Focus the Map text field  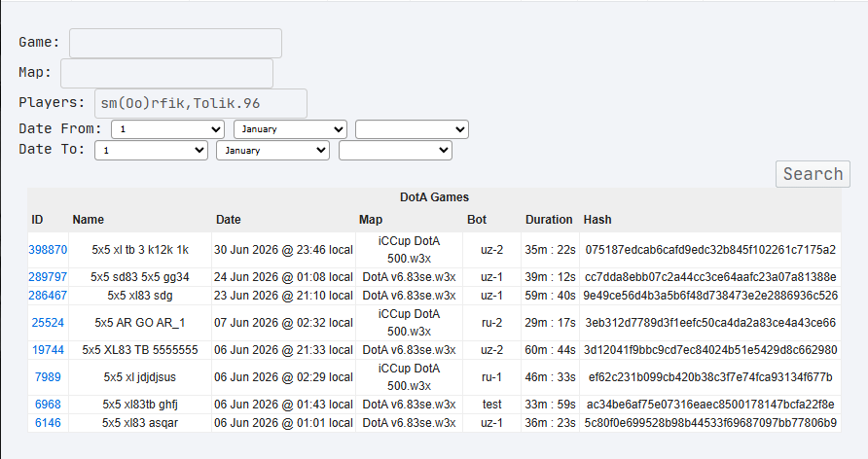click(x=166, y=73)
